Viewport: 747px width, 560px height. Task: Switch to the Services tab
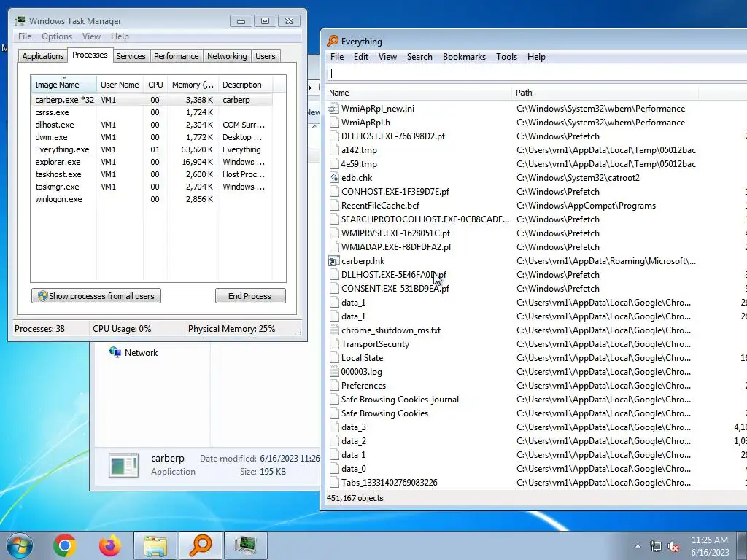click(x=131, y=56)
